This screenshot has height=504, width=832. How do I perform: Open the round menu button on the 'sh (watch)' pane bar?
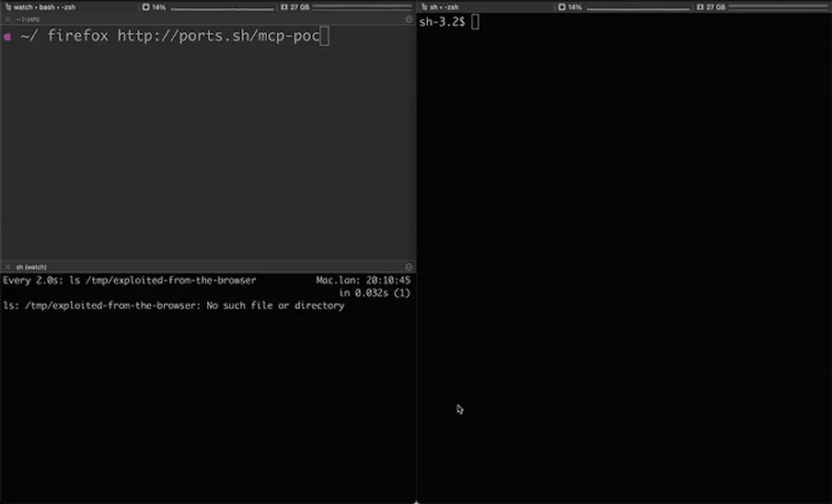409,267
